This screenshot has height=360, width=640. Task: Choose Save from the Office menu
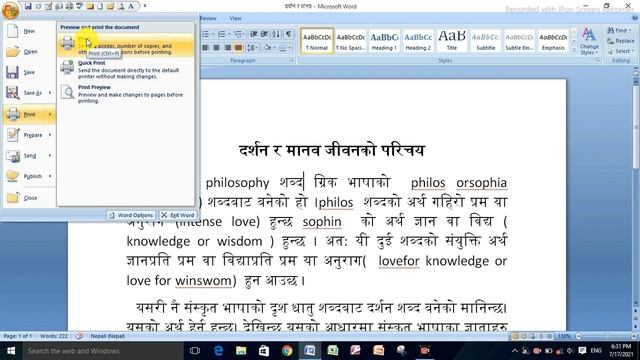29,72
